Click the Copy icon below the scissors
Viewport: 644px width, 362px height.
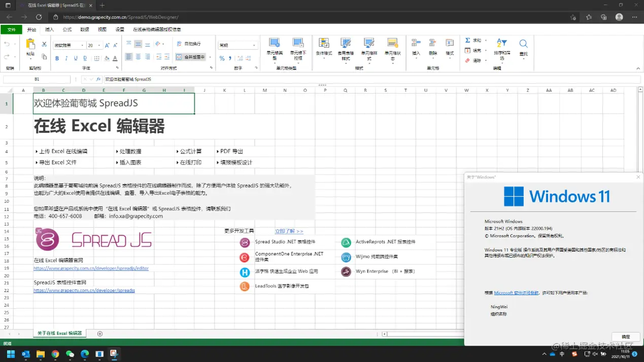pos(44,57)
